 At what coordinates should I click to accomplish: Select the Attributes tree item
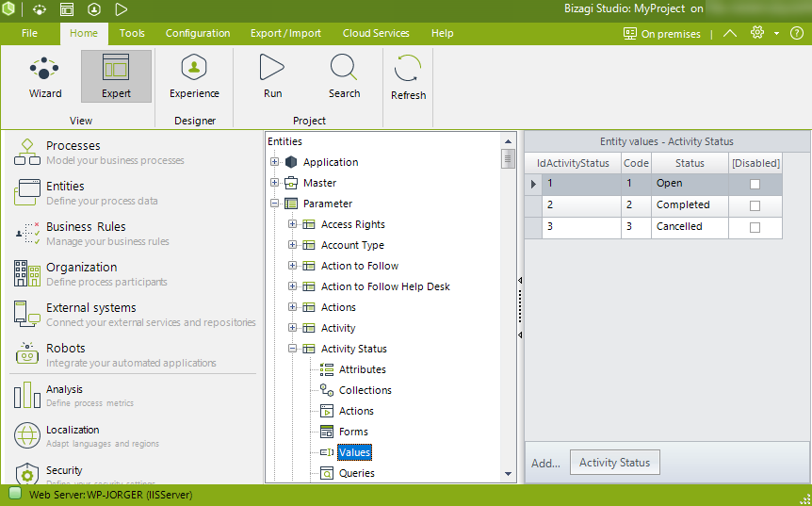362,369
